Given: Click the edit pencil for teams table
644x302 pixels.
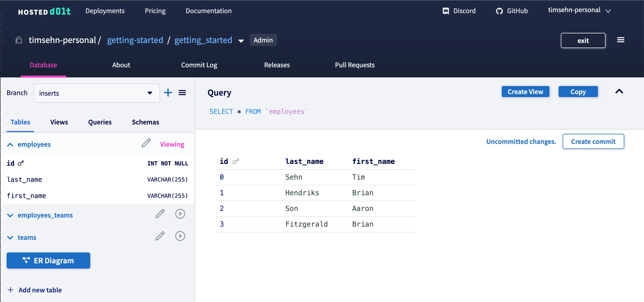Looking at the screenshot, I should coord(160,236).
